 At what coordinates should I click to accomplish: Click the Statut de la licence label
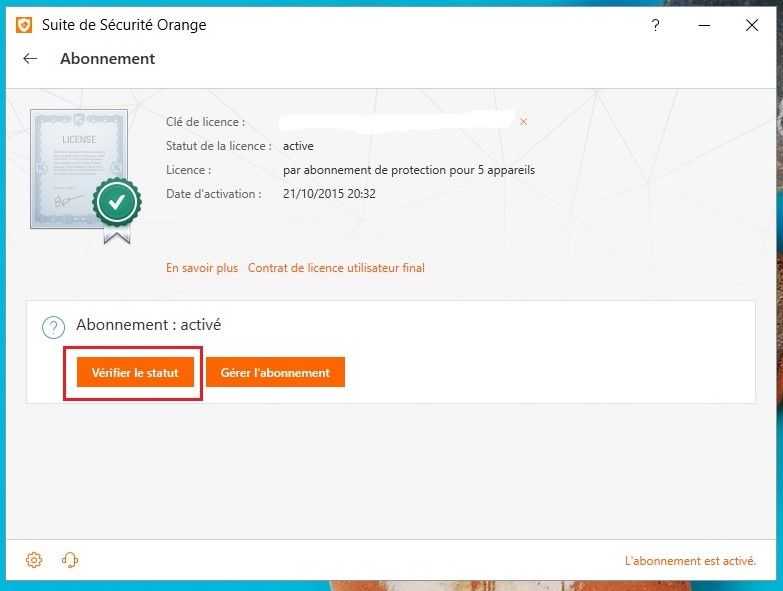(219, 146)
